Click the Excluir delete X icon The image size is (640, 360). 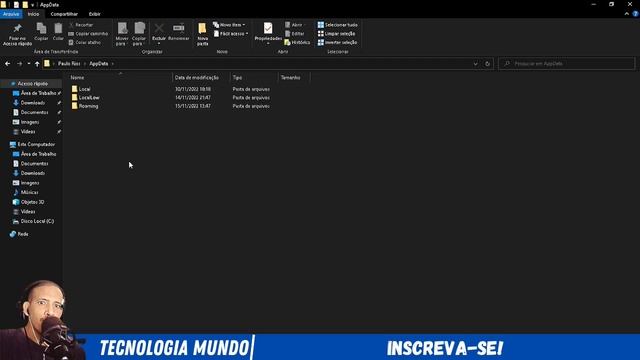(x=159, y=29)
